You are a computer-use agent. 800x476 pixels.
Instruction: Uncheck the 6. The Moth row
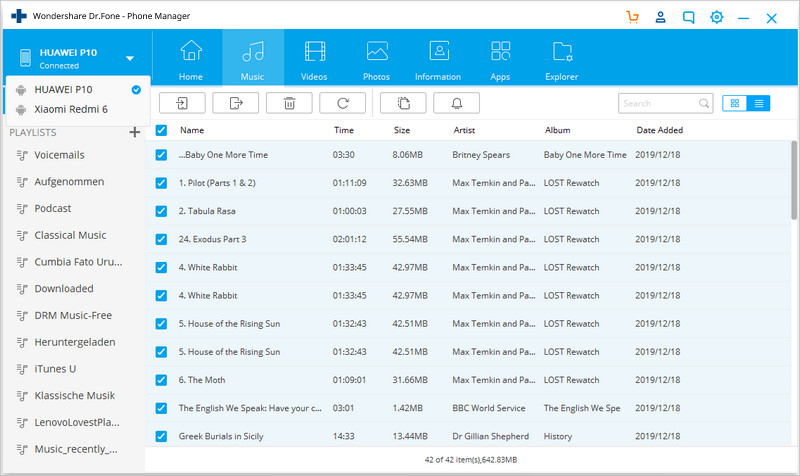pos(161,380)
